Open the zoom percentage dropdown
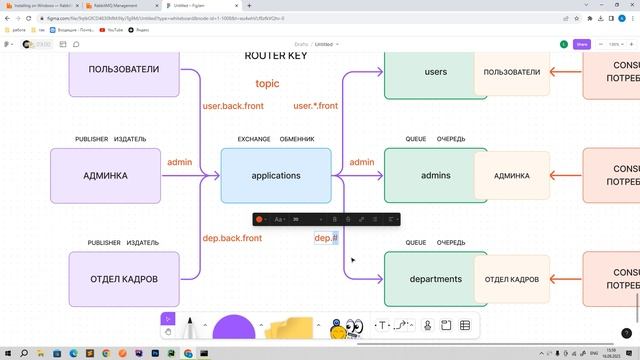This screenshot has width=640, height=360. [x=616, y=44]
